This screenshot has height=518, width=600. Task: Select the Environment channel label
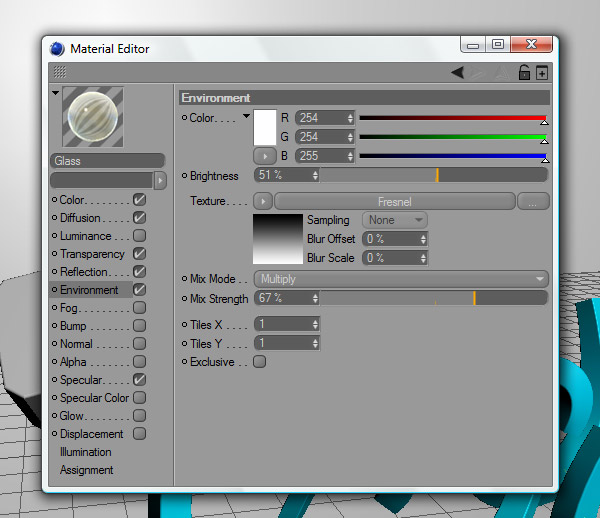pyautogui.click(x=89, y=290)
